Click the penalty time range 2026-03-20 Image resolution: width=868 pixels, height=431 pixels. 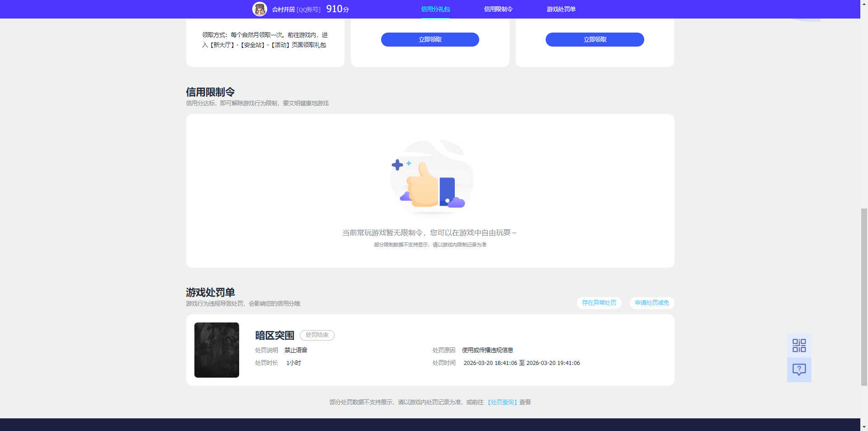pyautogui.click(x=522, y=363)
